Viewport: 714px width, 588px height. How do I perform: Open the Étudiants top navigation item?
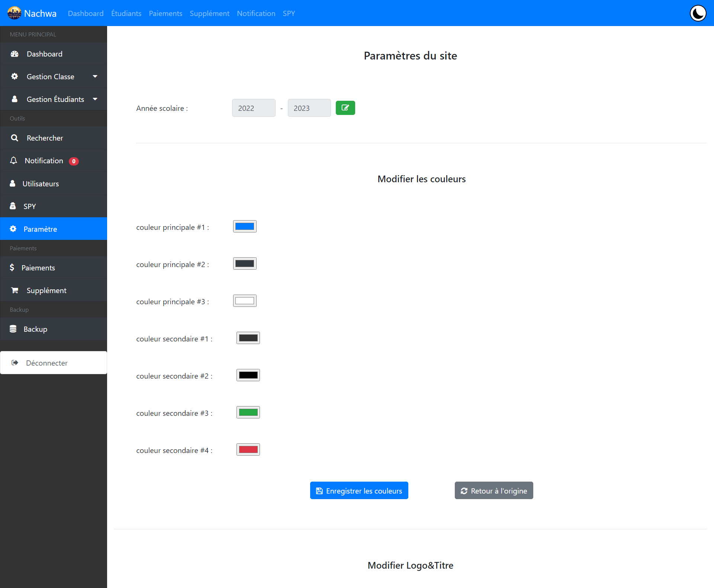[x=126, y=13]
